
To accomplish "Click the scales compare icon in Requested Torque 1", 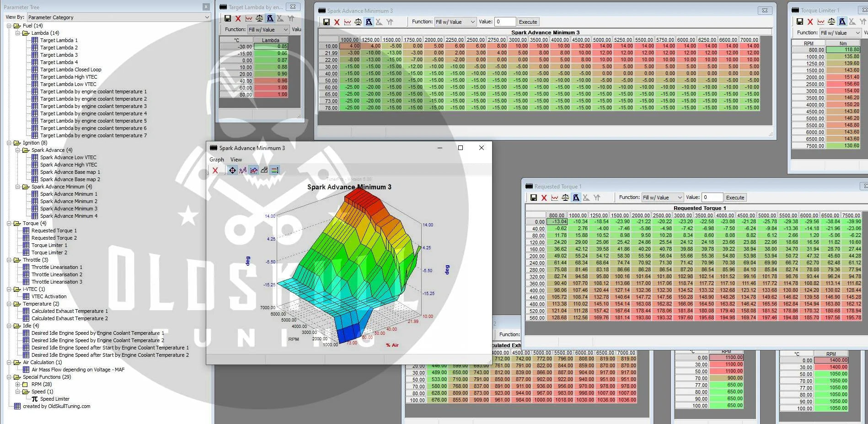I will (x=565, y=198).
